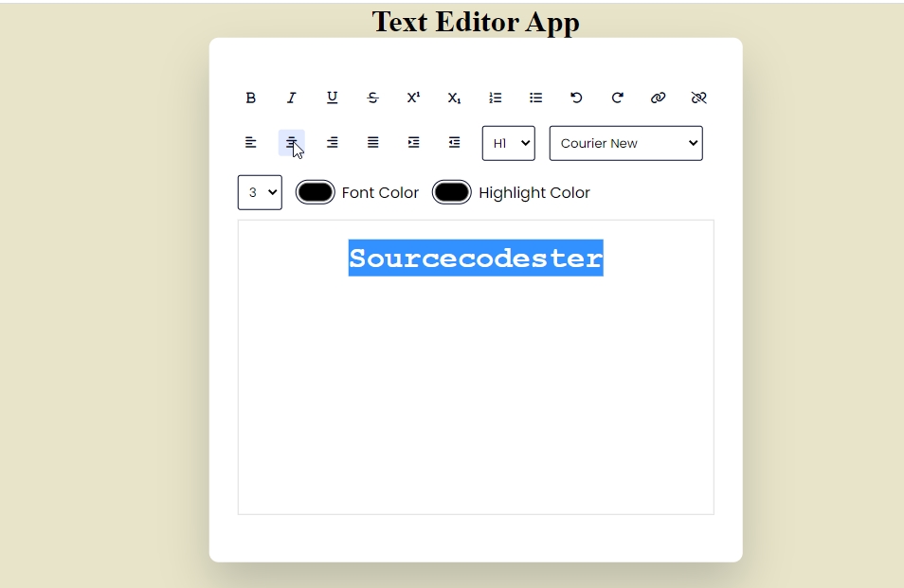
Task: Underline the selected text
Action: [332, 98]
